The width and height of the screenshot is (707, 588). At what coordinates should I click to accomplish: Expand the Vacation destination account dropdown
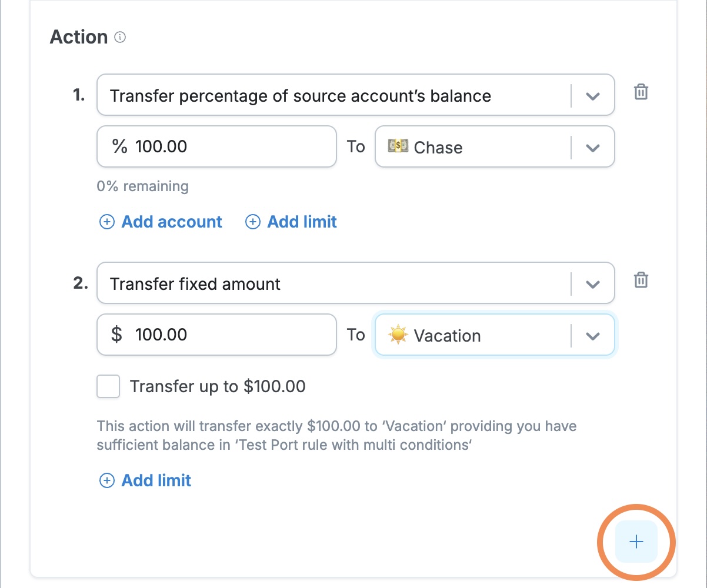click(x=592, y=336)
